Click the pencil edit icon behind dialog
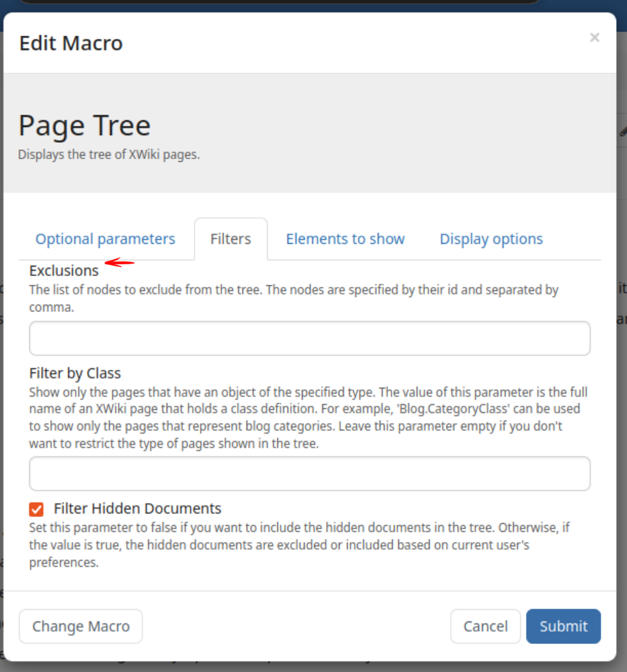627x672 pixels. (622, 132)
